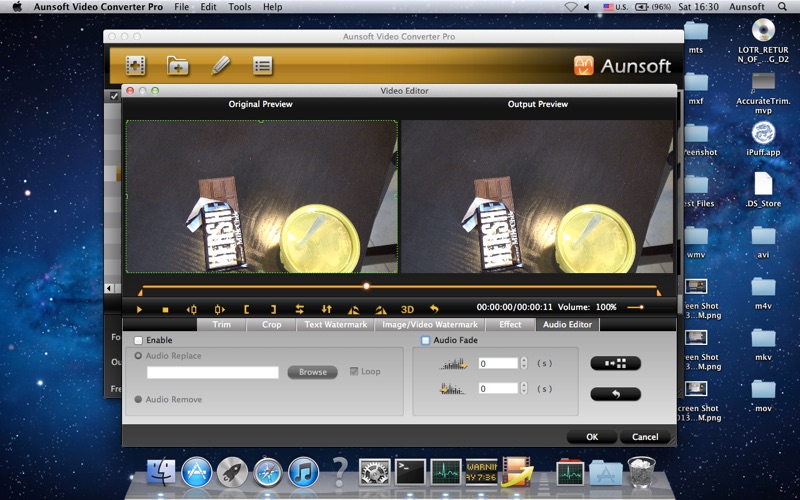Viewport: 800px width, 500px height.
Task: Click the Volume slider
Action: coord(635,307)
